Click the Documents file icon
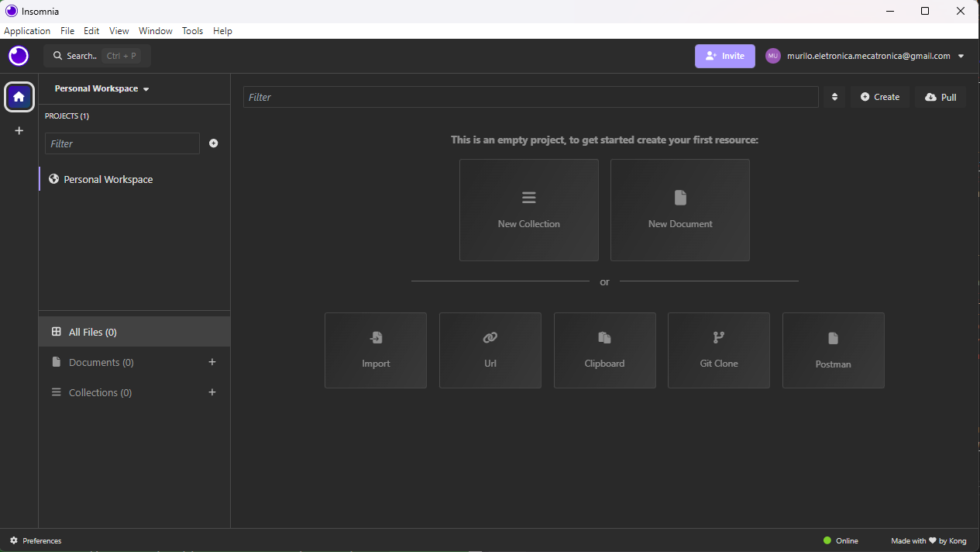The image size is (980, 552). point(56,362)
